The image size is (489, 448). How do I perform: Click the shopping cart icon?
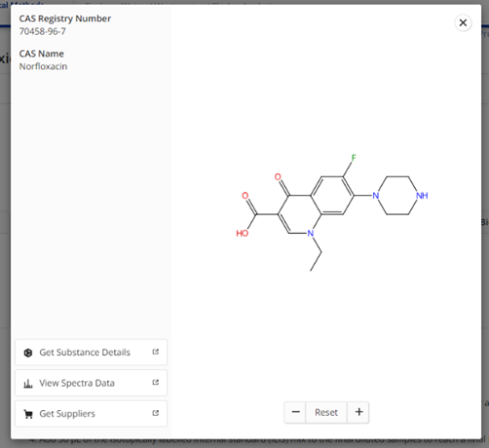(28, 414)
